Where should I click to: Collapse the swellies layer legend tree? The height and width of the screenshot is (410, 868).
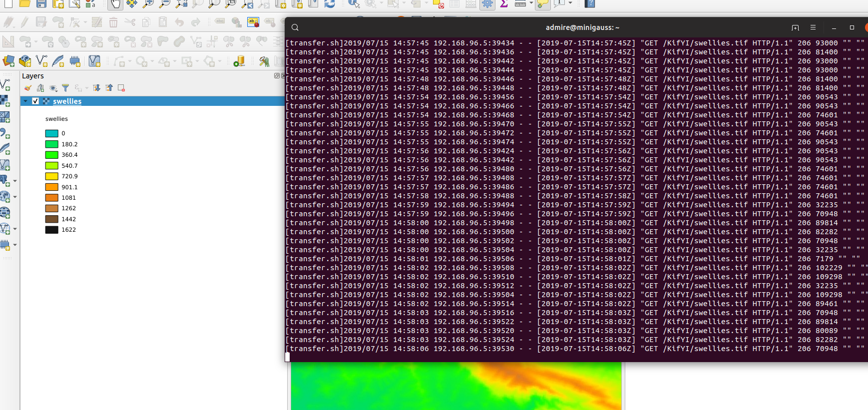(x=25, y=101)
